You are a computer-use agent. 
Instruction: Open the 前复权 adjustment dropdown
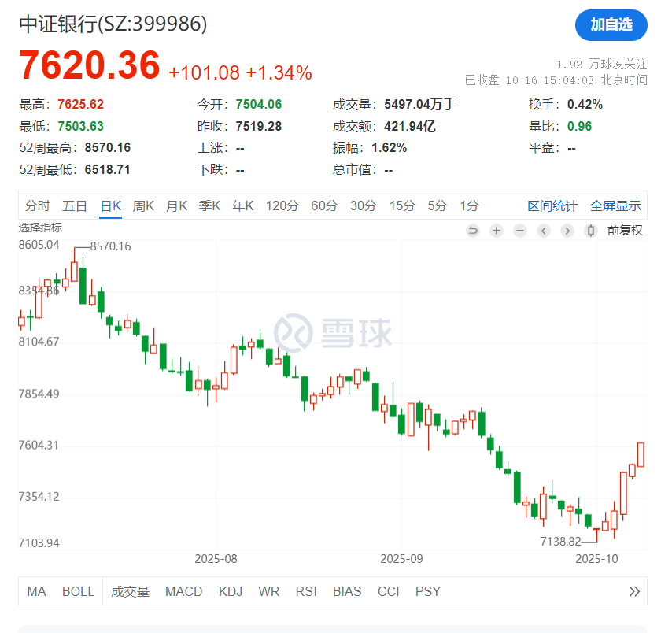pyautogui.click(x=625, y=231)
